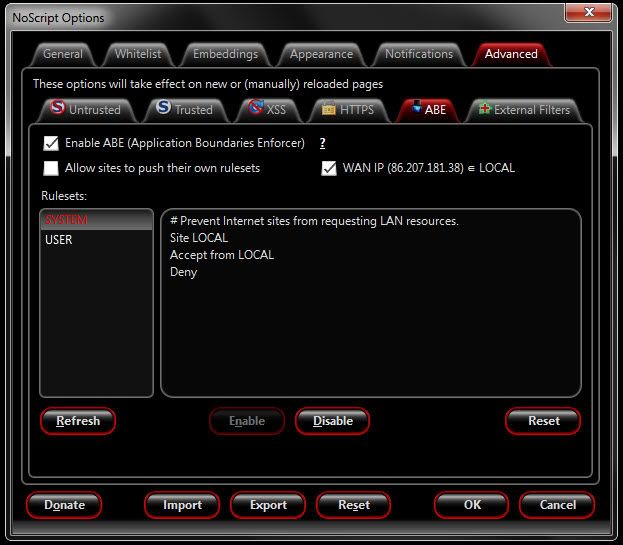Click the HTTPS tab's lock icon
This screenshot has width=623, height=545.
[x=329, y=109]
